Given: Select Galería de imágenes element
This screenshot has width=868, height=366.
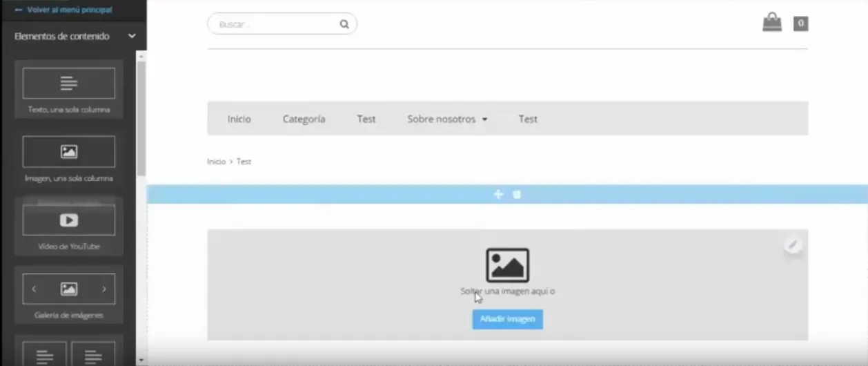Looking at the screenshot, I should 69,295.
